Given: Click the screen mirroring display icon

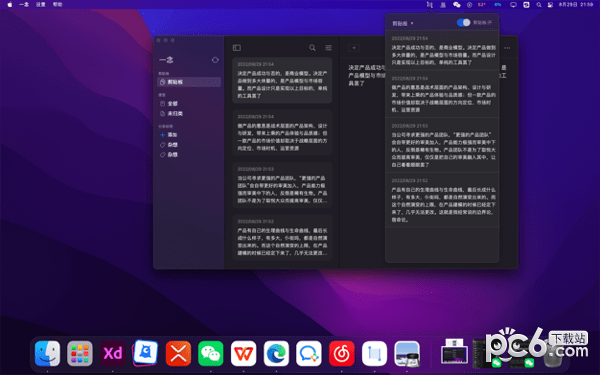Looking at the screenshot, I should click(x=514, y=5).
